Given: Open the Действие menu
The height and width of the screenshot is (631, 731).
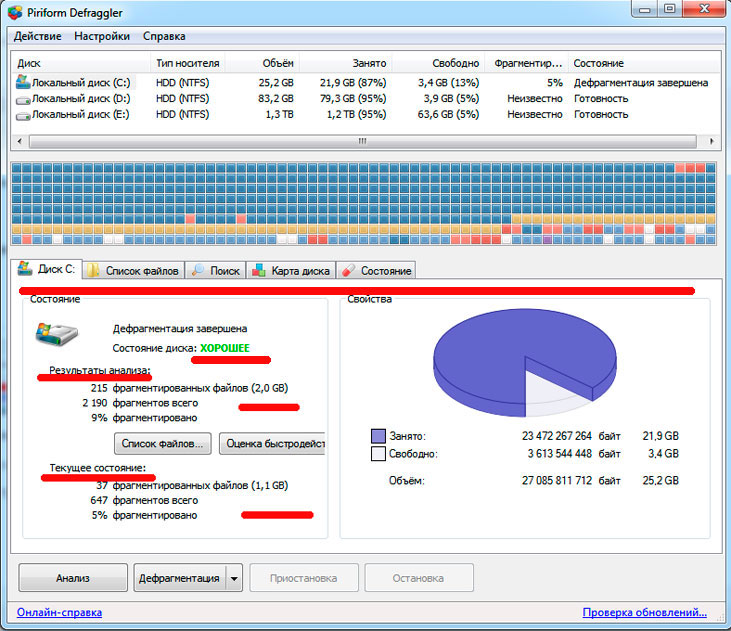Looking at the screenshot, I should point(37,36).
